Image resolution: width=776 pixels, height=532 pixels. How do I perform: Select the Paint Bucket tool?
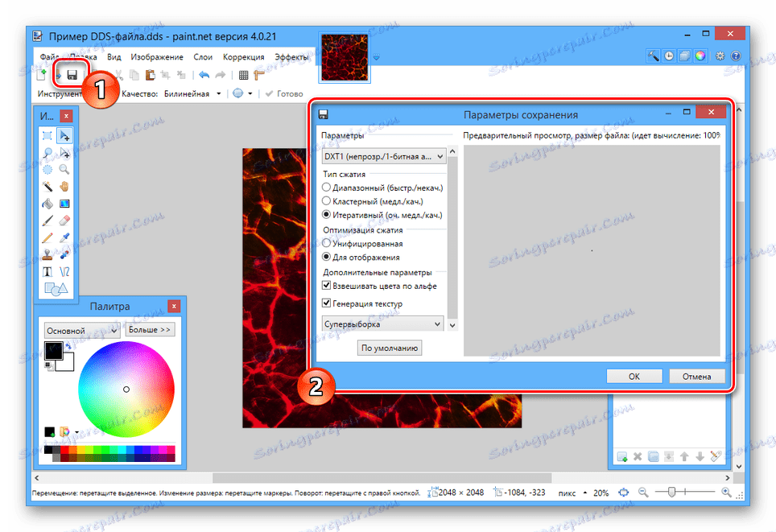click(47, 203)
